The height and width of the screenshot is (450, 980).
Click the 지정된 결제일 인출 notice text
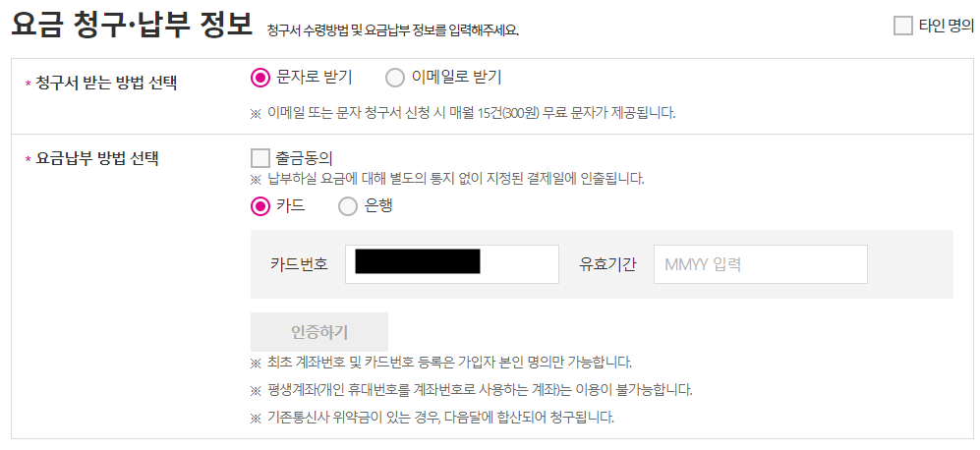pos(447,180)
